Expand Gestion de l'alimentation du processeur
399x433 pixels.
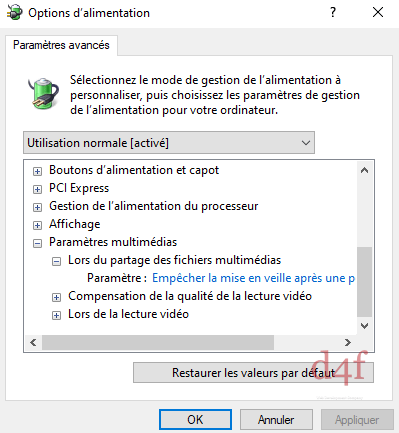[x=37, y=207]
